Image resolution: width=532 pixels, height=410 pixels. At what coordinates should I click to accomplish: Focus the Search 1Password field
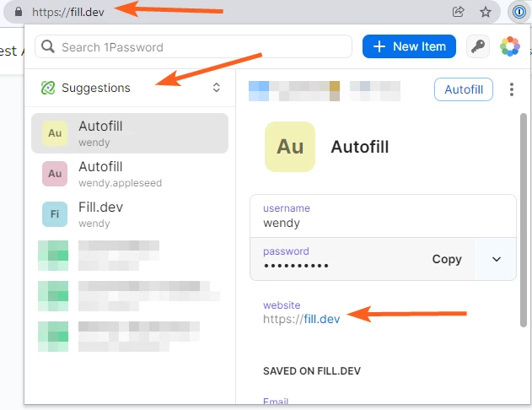click(193, 46)
